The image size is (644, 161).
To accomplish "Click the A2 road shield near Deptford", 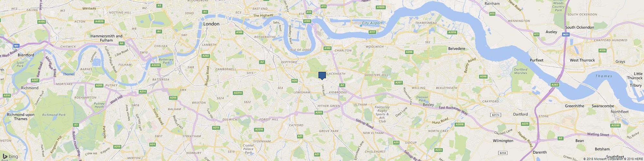I will click(x=262, y=62).
